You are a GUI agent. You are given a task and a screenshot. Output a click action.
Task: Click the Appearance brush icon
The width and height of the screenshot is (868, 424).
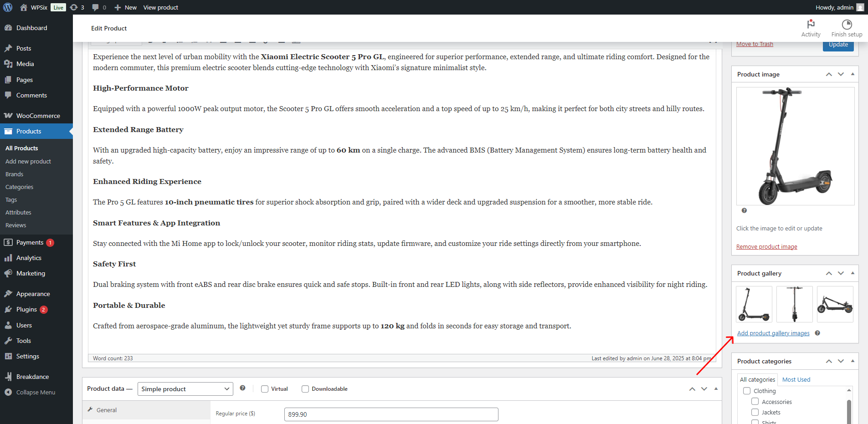pyautogui.click(x=8, y=294)
